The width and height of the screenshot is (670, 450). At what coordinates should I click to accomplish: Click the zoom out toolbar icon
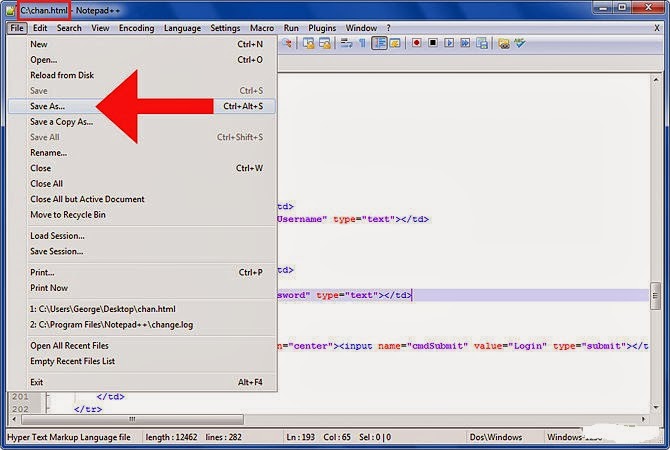pyautogui.click(x=287, y=43)
